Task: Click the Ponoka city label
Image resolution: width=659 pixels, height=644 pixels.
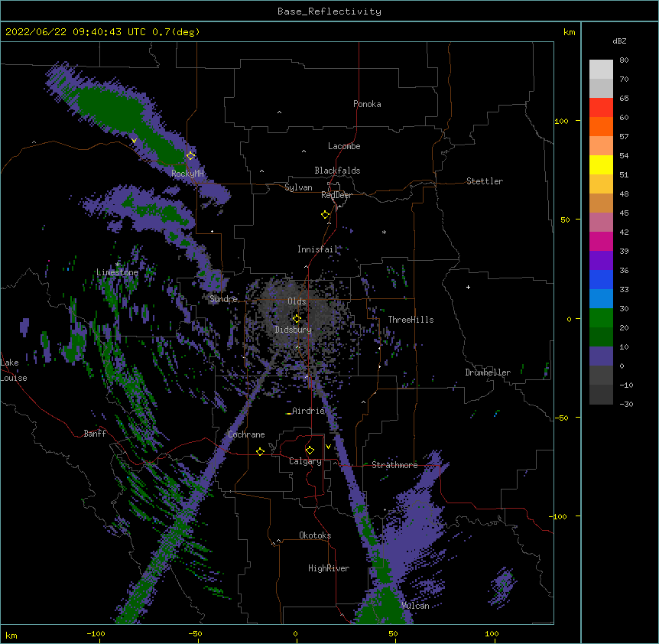Action: coord(367,104)
